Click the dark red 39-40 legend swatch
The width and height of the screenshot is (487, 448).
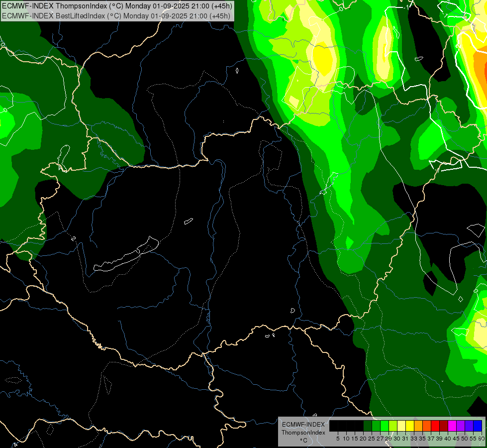tap(444, 426)
